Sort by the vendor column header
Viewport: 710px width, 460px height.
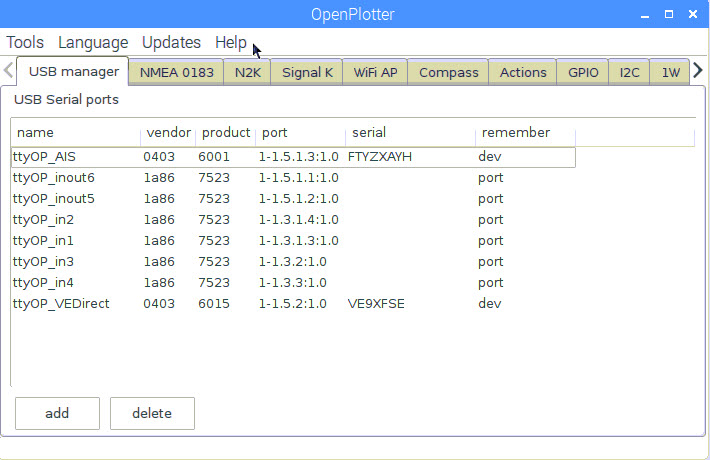pos(168,133)
